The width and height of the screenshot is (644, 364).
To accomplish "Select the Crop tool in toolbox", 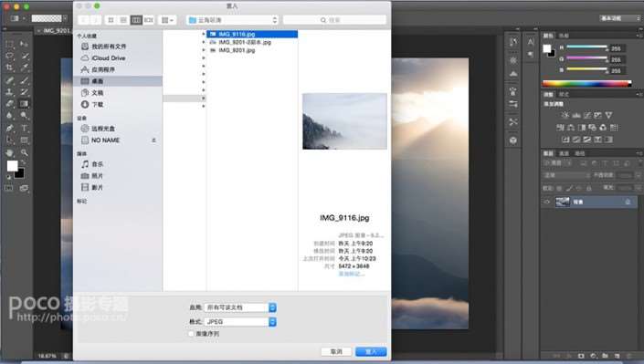I will [x=10, y=68].
